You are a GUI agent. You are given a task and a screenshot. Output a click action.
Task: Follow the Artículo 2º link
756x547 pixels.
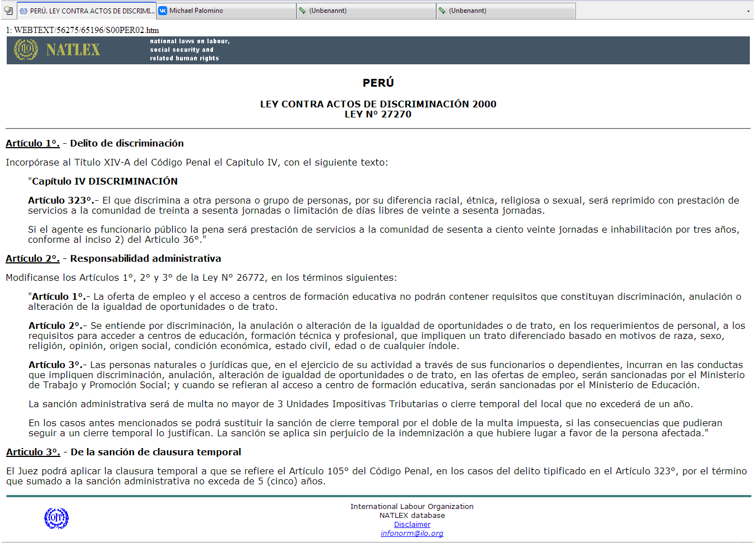(x=32, y=258)
